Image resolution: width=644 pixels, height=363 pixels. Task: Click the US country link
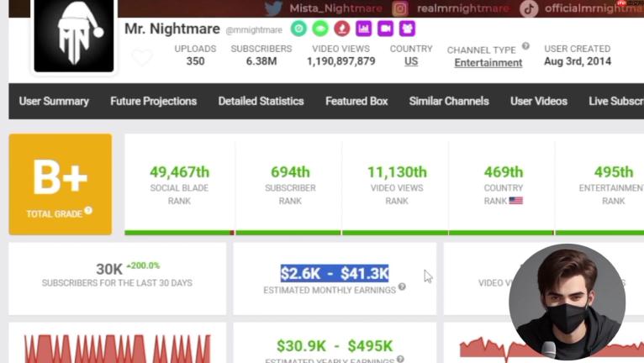point(411,61)
